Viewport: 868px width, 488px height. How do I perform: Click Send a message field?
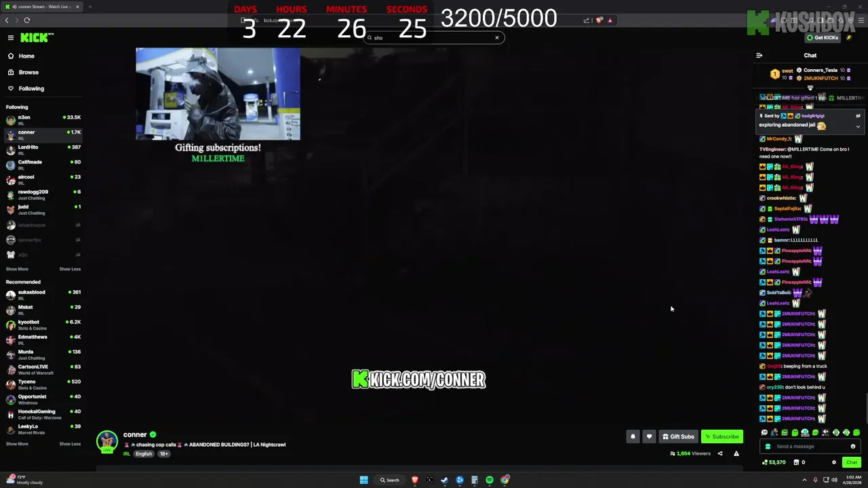tap(810, 447)
